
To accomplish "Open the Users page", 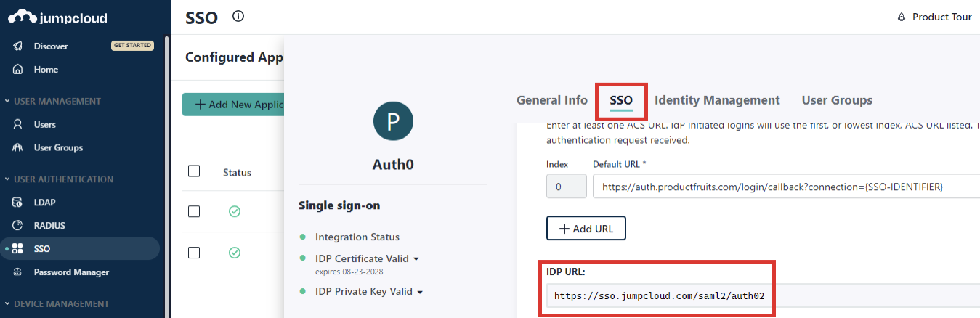I will coord(45,124).
